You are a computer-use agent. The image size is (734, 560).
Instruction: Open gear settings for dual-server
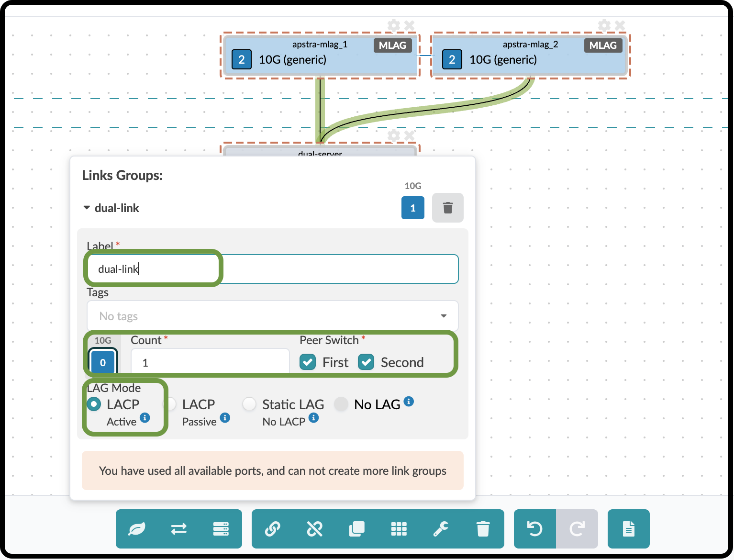[x=394, y=135]
